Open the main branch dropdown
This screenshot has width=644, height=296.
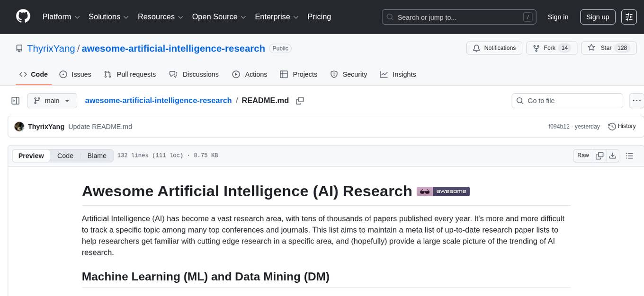tap(52, 100)
